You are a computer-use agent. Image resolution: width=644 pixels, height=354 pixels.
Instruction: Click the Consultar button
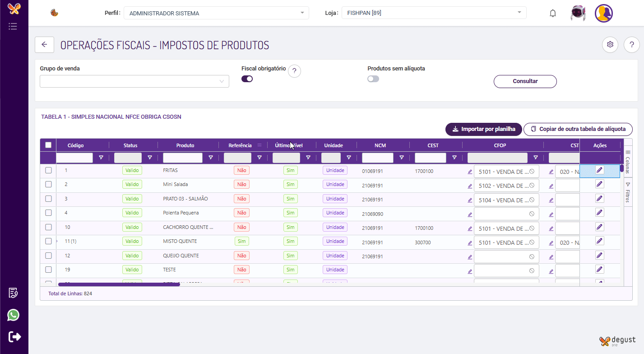[x=525, y=81]
